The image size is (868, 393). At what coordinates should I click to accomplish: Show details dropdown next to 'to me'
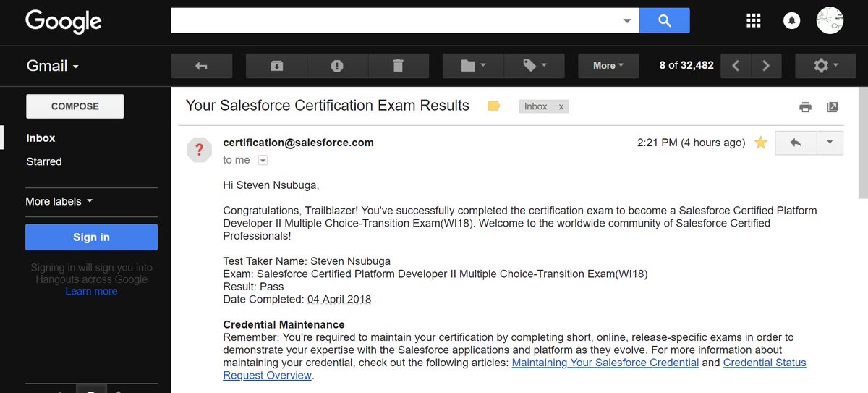(x=263, y=161)
